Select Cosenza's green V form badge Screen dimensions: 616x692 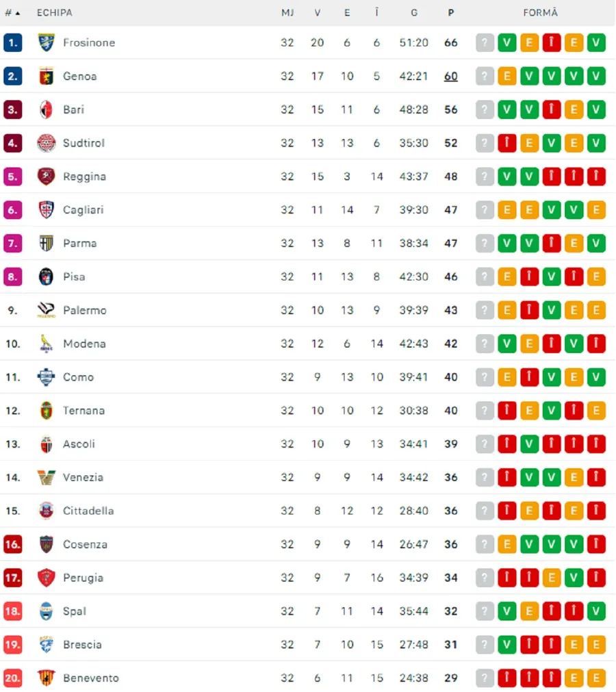click(530, 544)
